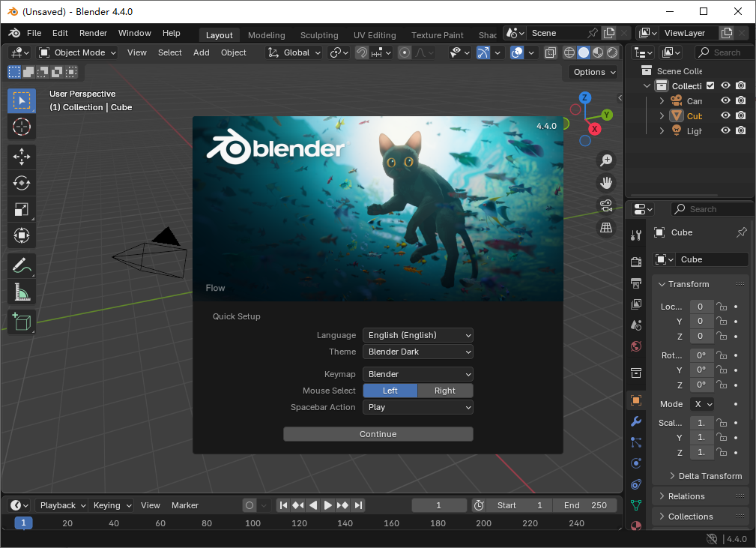Switch to Modeling workspace tab
Viewport: 756px width, 548px height.
(x=267, y=35)
